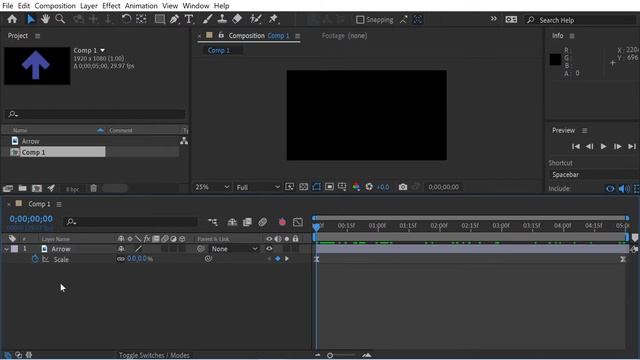Step to next frame in Preview
Viewport: 640px width, 360px height.
coord(618,147)
